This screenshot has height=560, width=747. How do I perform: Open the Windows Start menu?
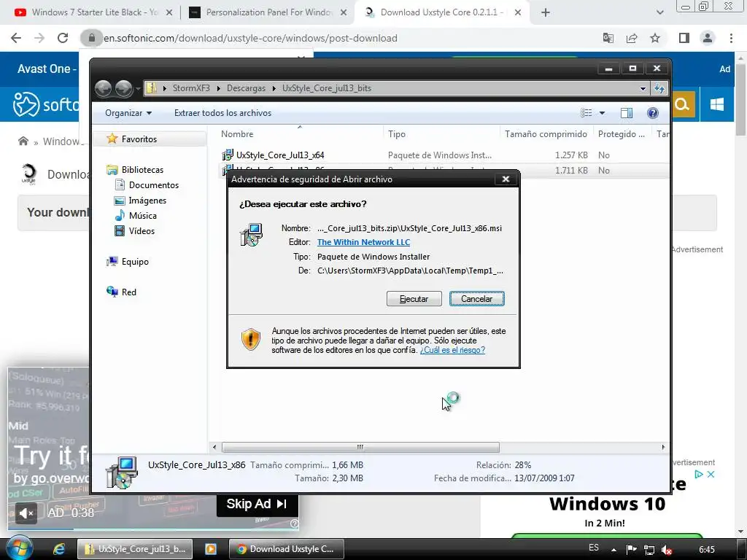[20, 548]
